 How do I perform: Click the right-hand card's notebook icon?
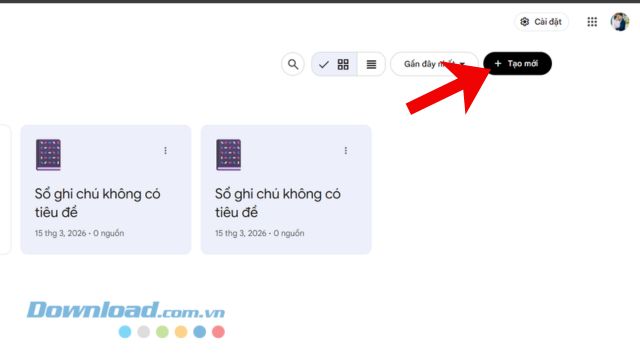click(229, 155)
